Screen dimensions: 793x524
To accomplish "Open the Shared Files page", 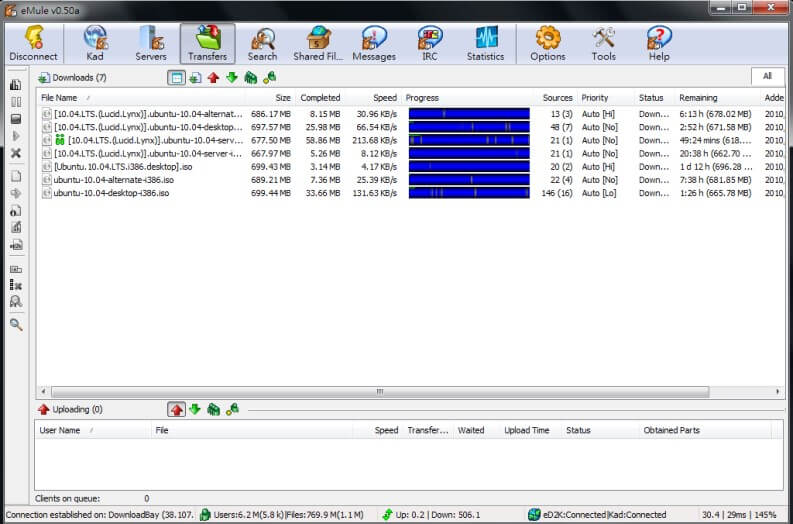I will click(318, 43).
